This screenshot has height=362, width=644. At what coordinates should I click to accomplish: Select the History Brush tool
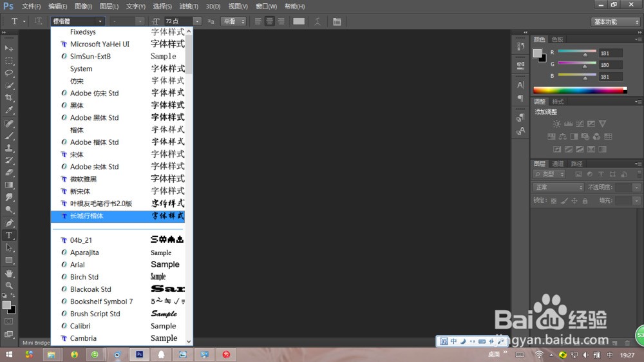coord(8,160)
